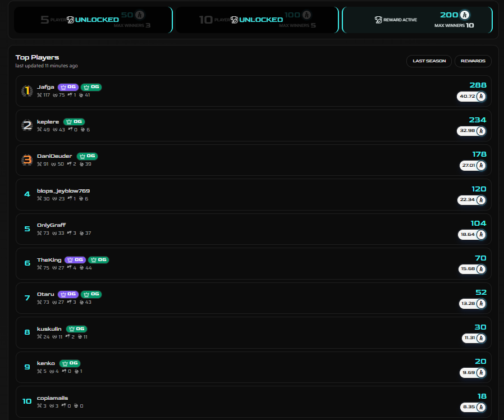Click DaniDeuder's green OG badge
Screen dimensions: 504x420
point(87,156)
